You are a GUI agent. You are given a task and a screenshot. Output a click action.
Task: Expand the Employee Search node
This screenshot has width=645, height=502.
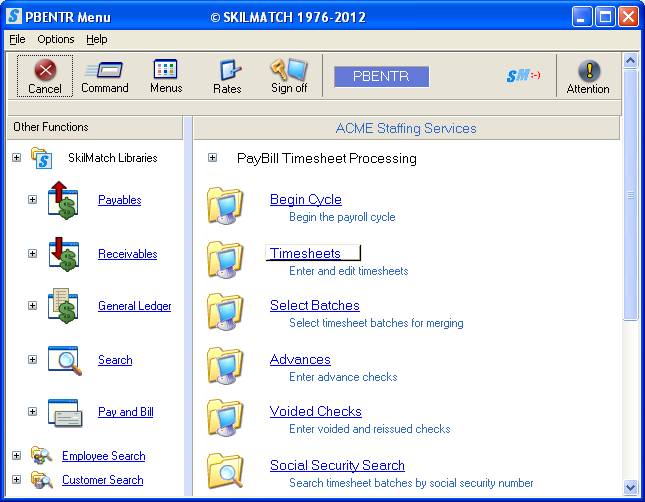(x=16, y=456)
